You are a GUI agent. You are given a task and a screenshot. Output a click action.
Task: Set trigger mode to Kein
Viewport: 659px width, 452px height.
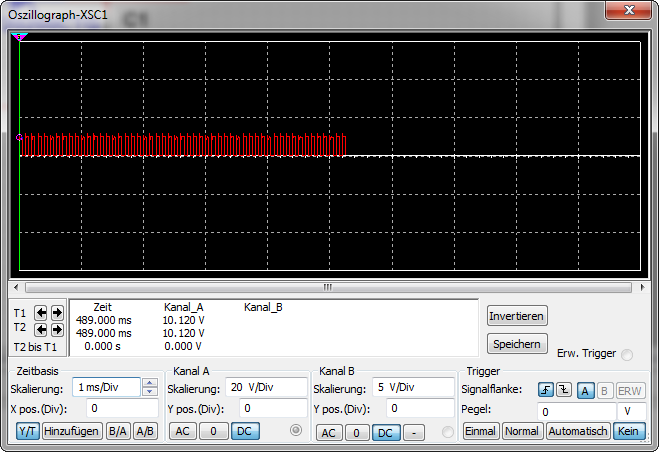point(628,431)
